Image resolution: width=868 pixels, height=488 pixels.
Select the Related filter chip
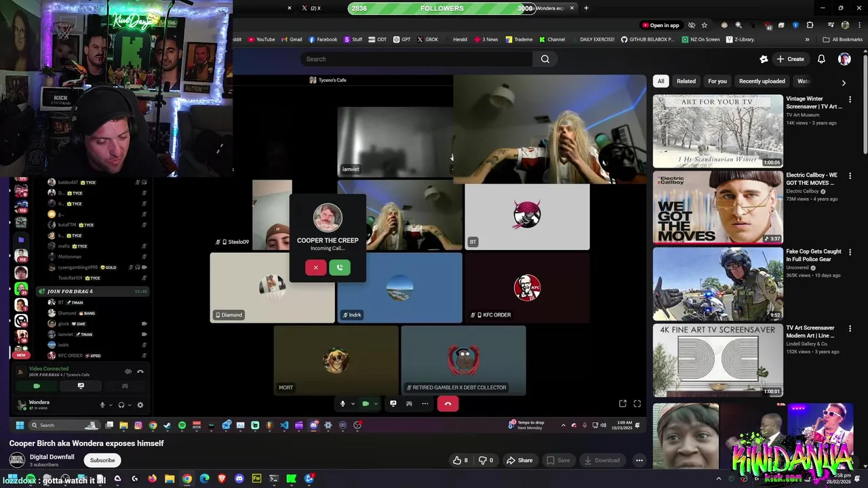click(x=686, y=81)
